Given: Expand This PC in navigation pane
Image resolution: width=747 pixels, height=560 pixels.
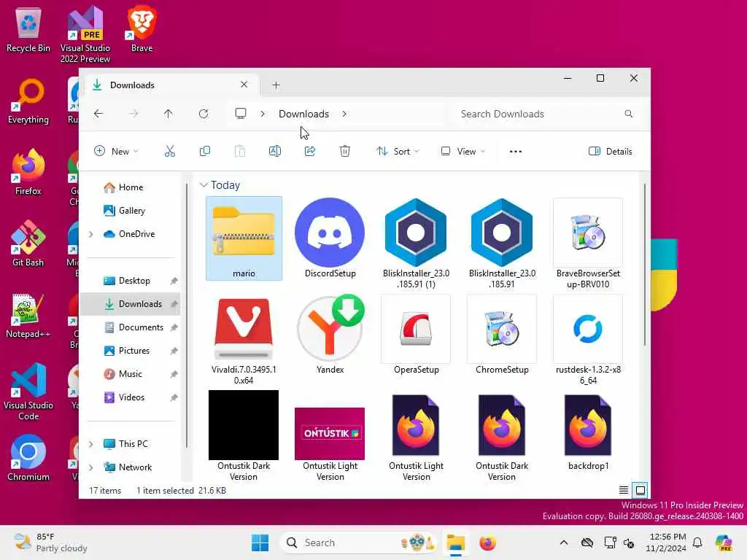Looking at the screenshot, I should (x=90, y=444).
